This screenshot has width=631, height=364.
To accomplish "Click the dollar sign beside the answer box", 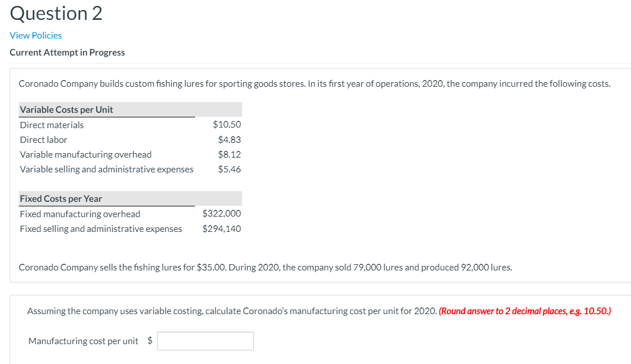I will (x=149, y=341).
